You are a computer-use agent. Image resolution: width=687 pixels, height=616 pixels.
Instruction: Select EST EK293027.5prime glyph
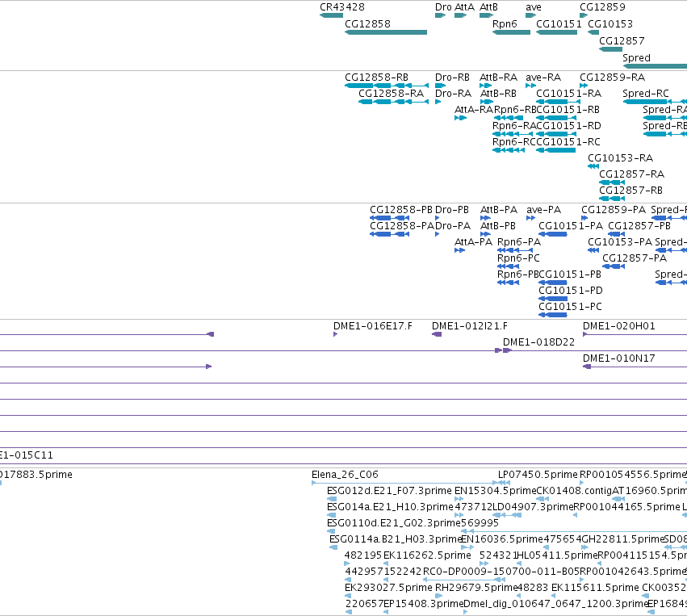click(x=348, y=596)
